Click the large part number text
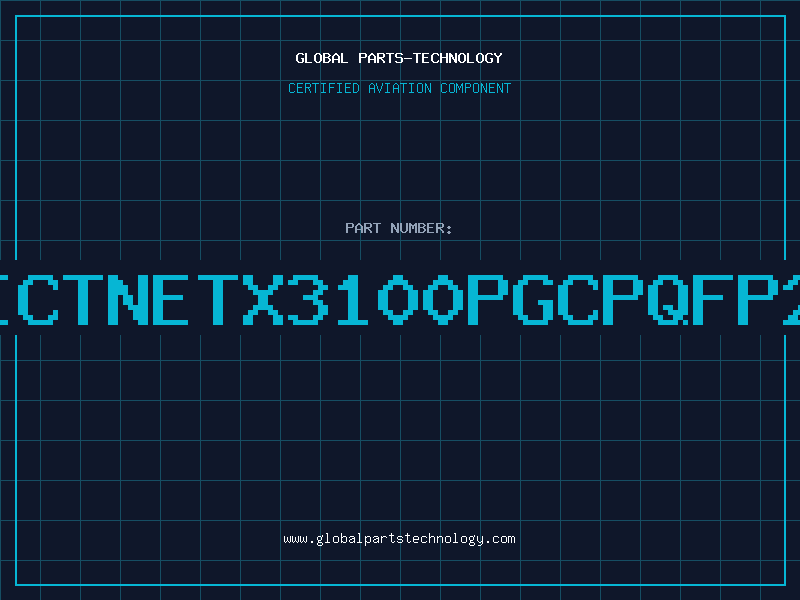 400,299
